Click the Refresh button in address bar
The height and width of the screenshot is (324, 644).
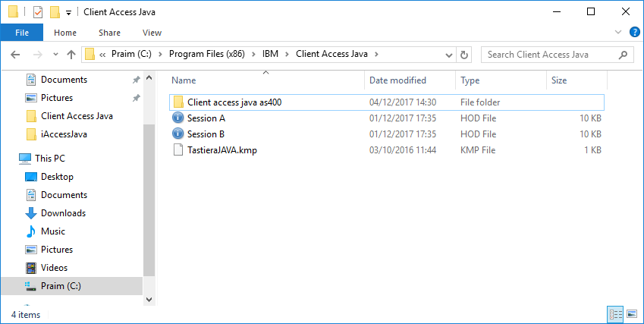(464, 55)
